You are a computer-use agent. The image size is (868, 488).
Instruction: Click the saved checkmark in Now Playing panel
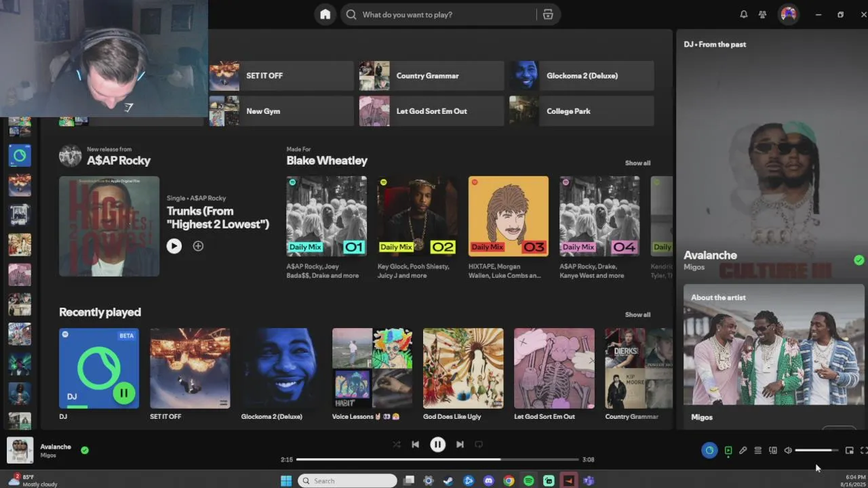[859, 260]
